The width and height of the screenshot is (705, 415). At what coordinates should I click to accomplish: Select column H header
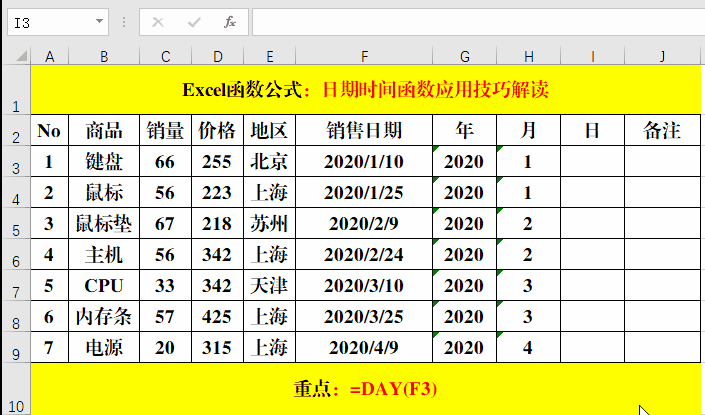(x=529, y=57)
